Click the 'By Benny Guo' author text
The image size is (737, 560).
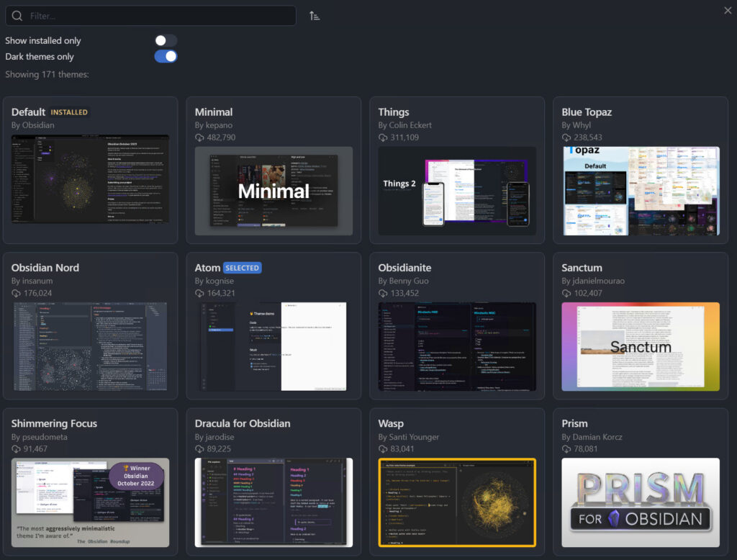click(x=403, y=281)
